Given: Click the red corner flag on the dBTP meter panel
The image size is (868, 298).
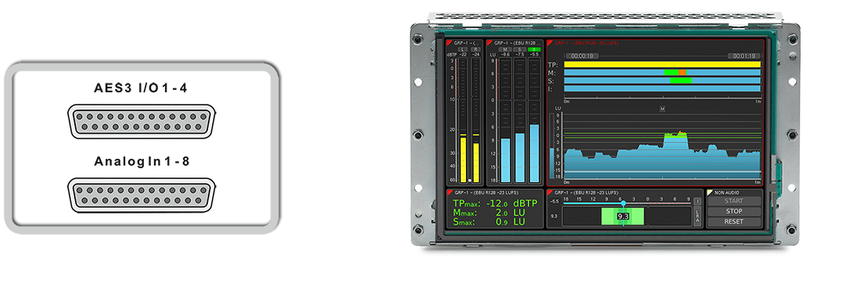Looking at the screenshot, I should tap(449, 43).
